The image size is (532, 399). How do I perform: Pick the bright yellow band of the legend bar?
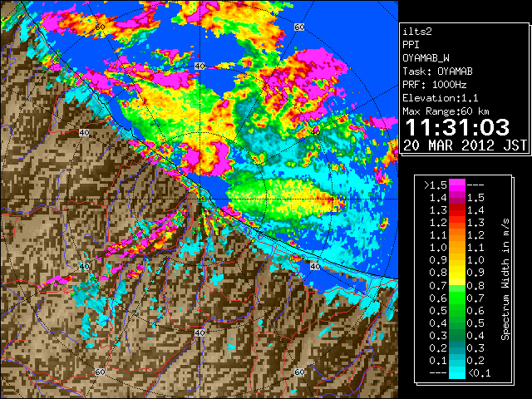tap(457, 277)
